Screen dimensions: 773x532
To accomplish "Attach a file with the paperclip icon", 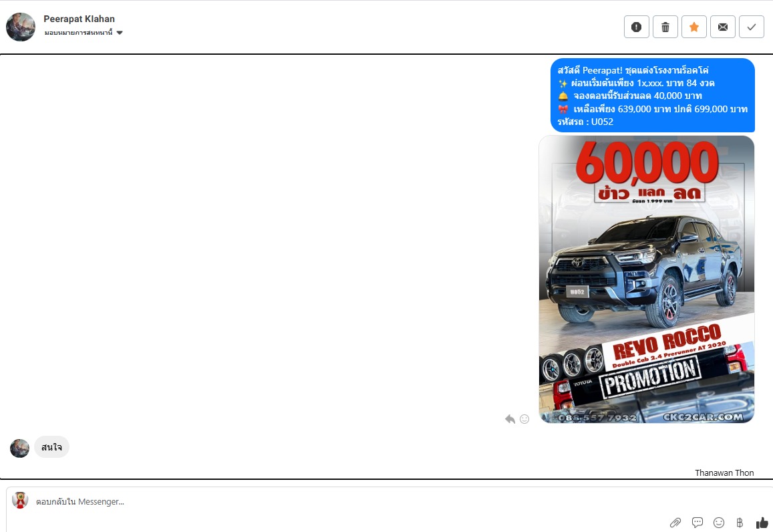I will 675,522.
